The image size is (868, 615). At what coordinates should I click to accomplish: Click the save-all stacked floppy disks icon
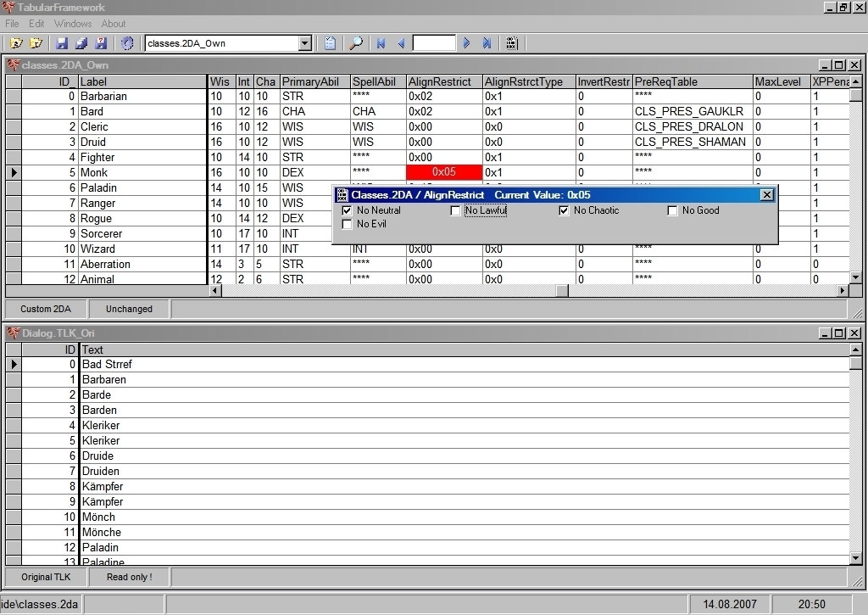coord(81,43)
